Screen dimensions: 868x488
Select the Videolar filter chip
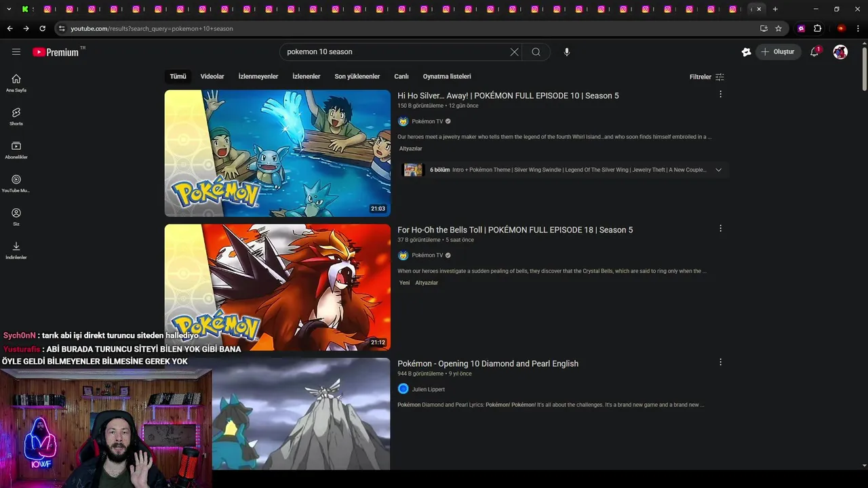pyautogui.click(x=212, y=77)
